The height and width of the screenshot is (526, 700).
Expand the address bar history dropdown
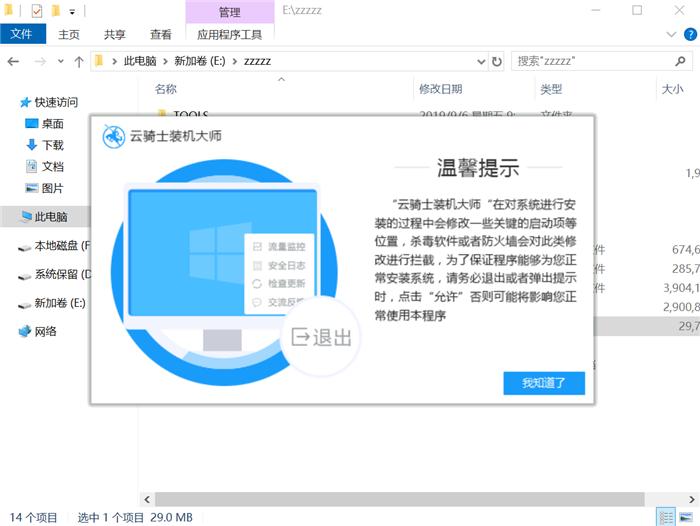coord(481,61)
